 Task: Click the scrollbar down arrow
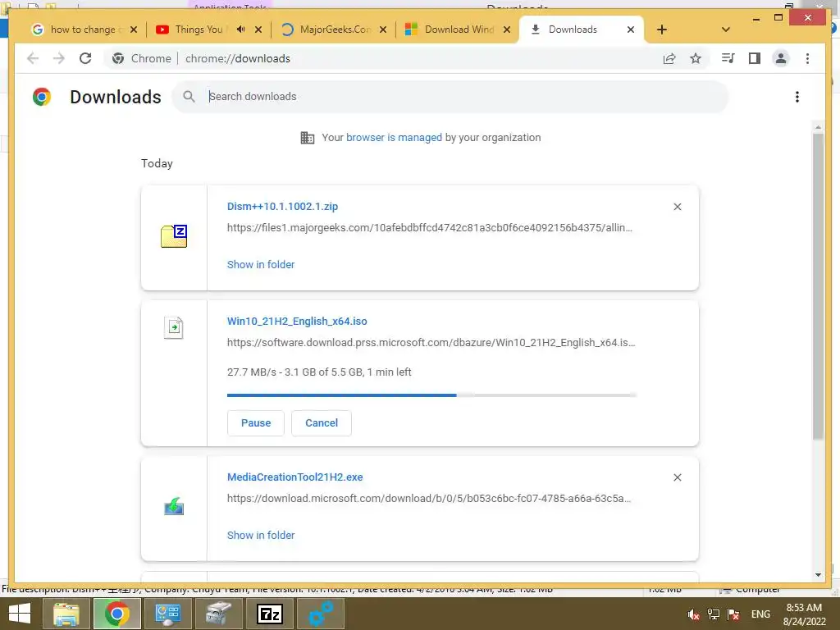coord(818,575)
